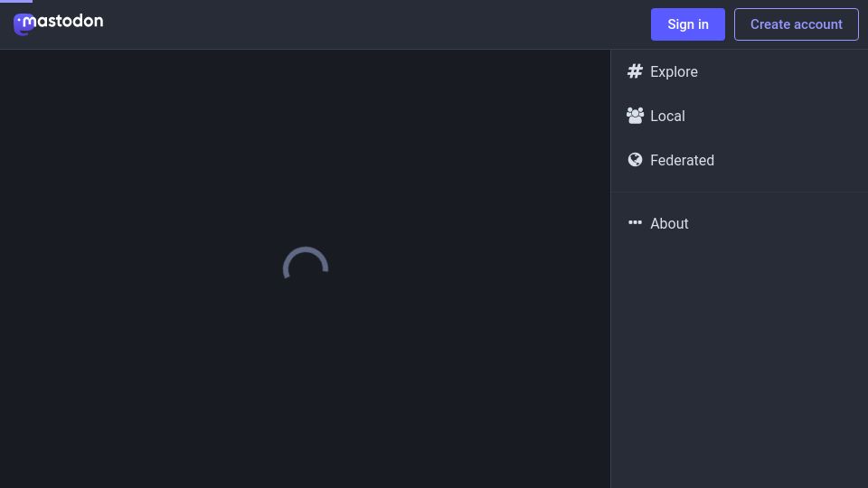This screenshot has width=868, height=488.
Task: Open the About page link
Action: click(739, 223)
